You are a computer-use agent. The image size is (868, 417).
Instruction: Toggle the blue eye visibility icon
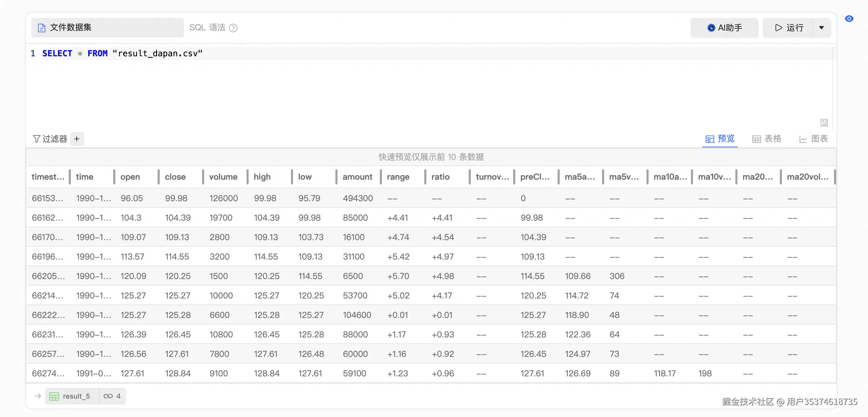point(849,19)
